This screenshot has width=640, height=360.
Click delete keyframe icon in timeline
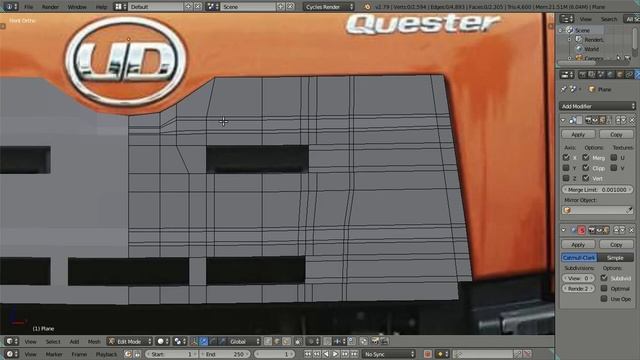527,354
